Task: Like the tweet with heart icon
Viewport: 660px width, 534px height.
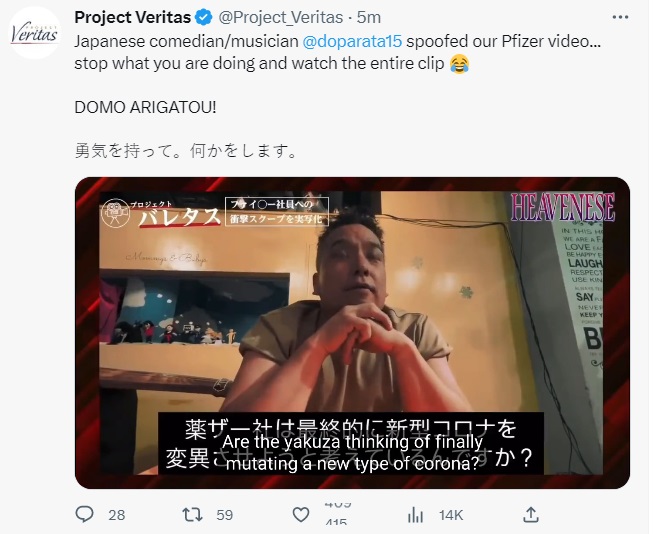Action: tap(301, 515)
